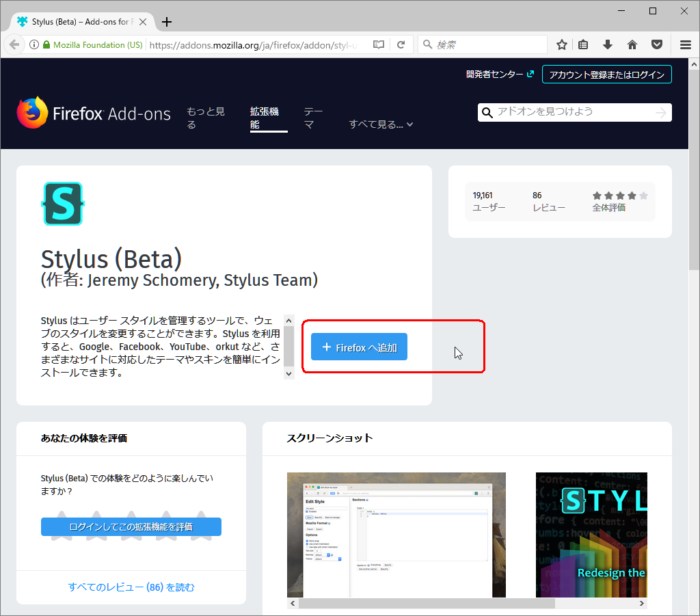Click the スクリーンショット section heading
The image size is (700, 616).
(x=330, y=438)
